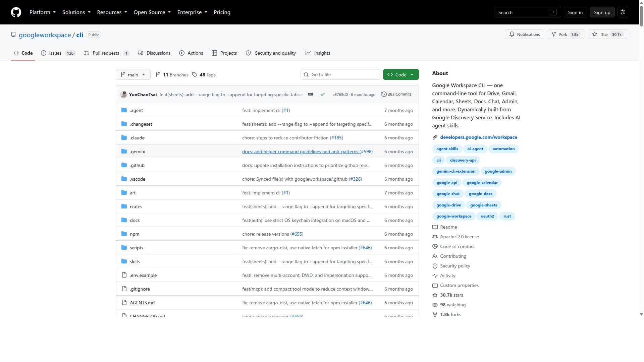Open the .gemini folder

pos(138,152)
